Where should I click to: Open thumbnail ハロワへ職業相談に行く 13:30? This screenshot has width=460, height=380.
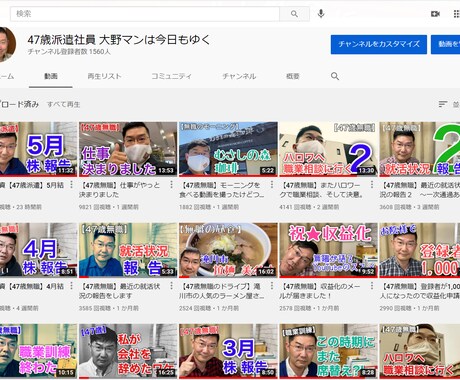pyautogui.click(x=328, y=149)
